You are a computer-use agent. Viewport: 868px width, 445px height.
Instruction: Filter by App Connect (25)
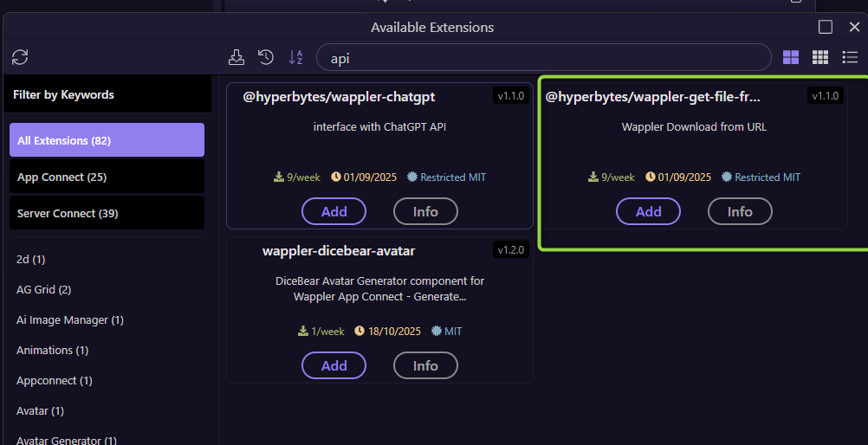click(x=107, y=177)
